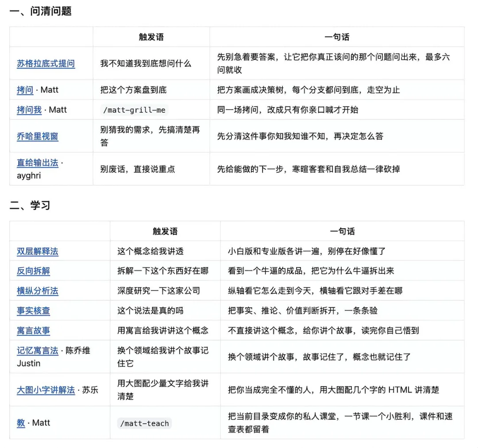This screenshot has height=448, width=478.
Task: Click text 把当前目录变成你的私人课堂
Action: (x=282, y=416)
